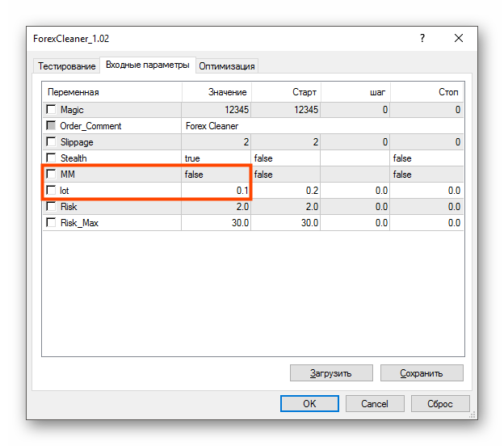Select Risk_Max step cell 0.0
The image size is (504, 446).
(355, 222)
